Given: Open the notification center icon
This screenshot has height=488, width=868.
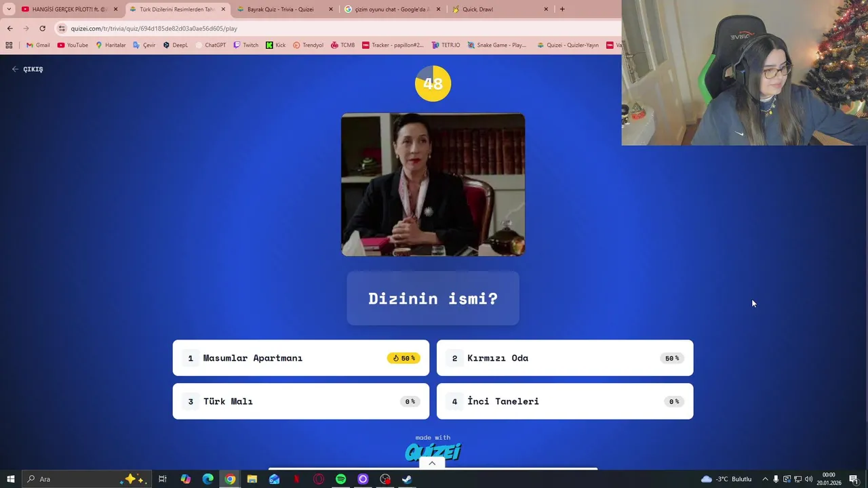Looking at the screenshot, I should [x=854, y=479].
